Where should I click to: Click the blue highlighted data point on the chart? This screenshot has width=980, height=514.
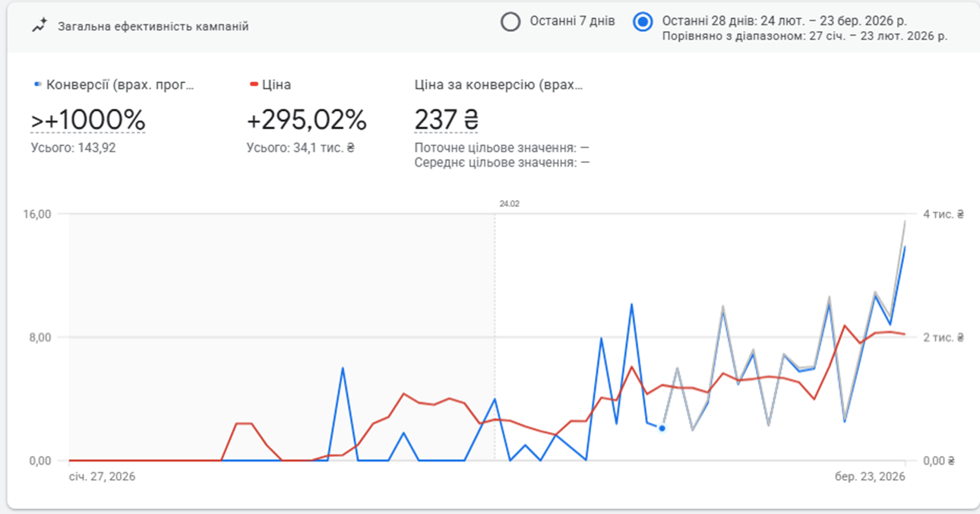[x=662, y=428]
